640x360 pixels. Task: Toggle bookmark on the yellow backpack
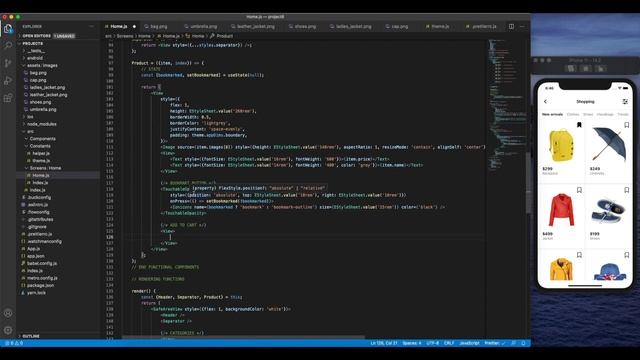[x=579, y=125]
